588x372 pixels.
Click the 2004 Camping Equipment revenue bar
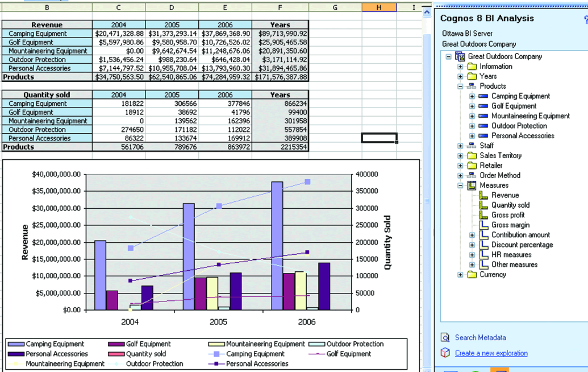(100, 275)
